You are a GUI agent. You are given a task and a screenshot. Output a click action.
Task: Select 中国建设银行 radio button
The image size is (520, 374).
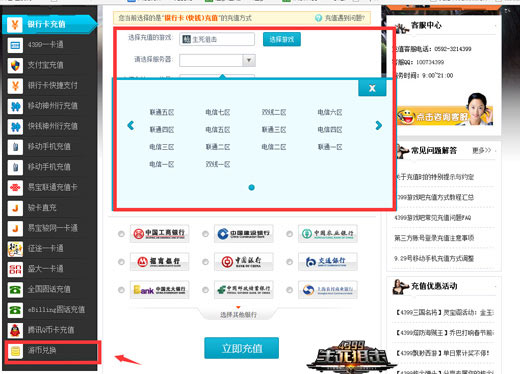point(205,234)
